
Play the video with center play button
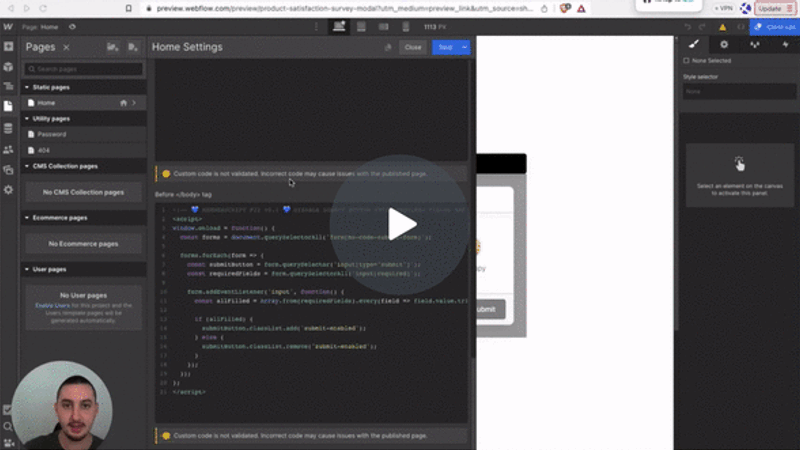[400, 224]
